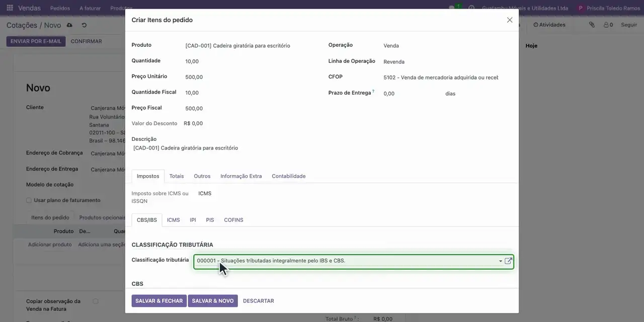Click the help mark beside Prazo de Entrega

pos(373,92)
